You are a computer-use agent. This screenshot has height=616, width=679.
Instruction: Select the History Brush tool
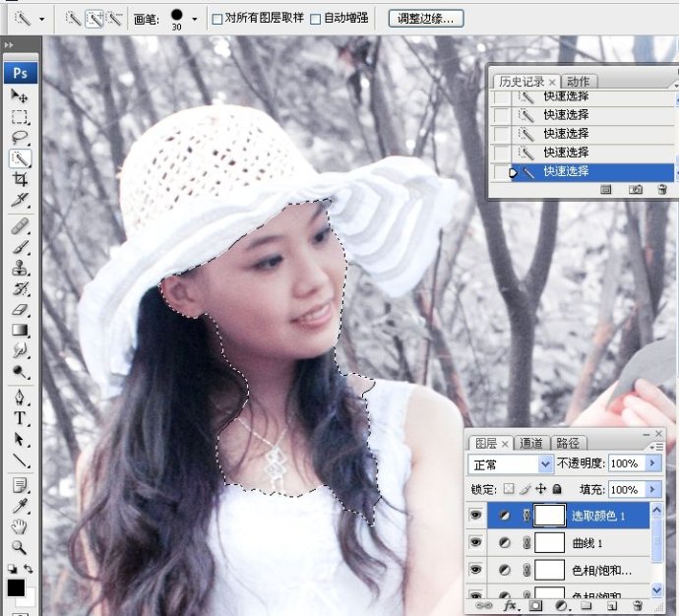(x=19, y=288)
